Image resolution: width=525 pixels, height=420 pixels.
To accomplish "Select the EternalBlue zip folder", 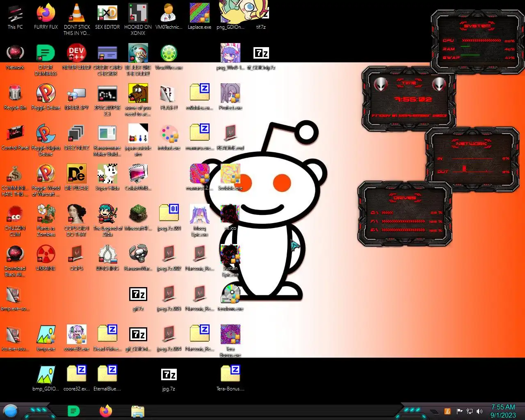I will tap(107, 379).
